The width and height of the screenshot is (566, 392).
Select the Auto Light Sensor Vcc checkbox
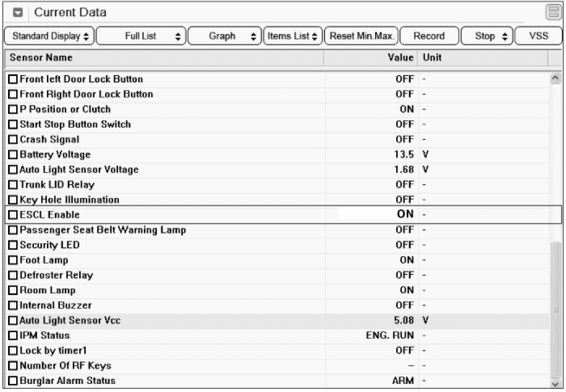[13, 321]
